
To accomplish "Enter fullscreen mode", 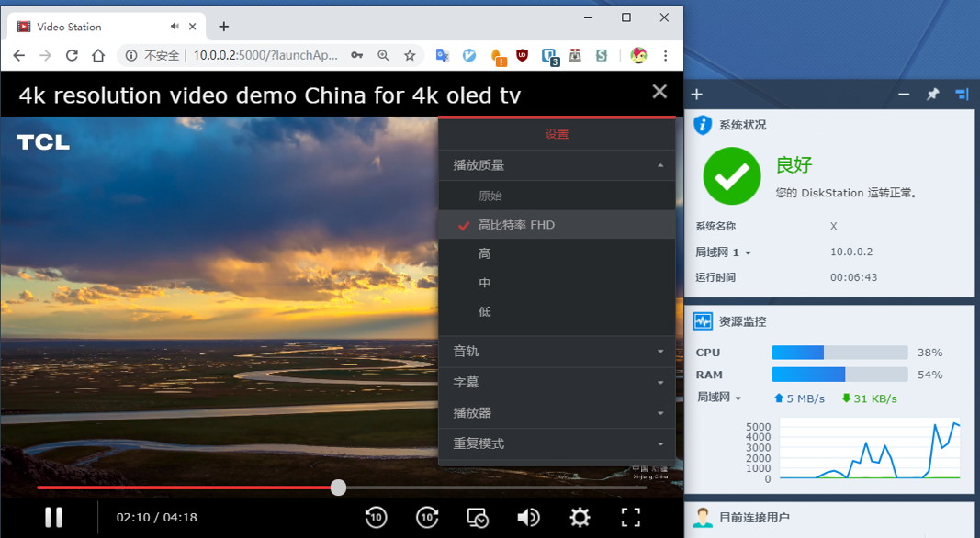I will coord(631,517).
